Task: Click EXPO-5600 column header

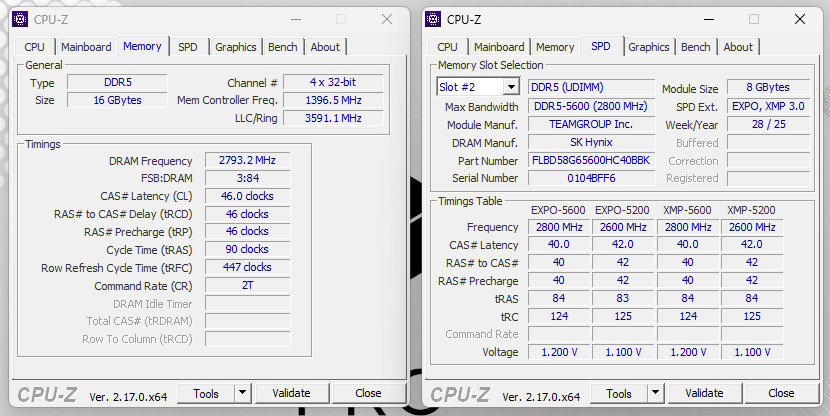Action: tap(558, 210)
